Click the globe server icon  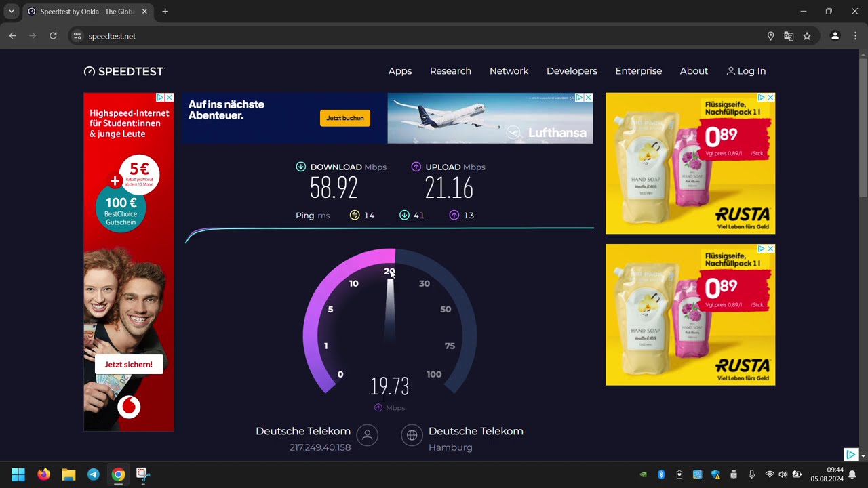point(412,435)
